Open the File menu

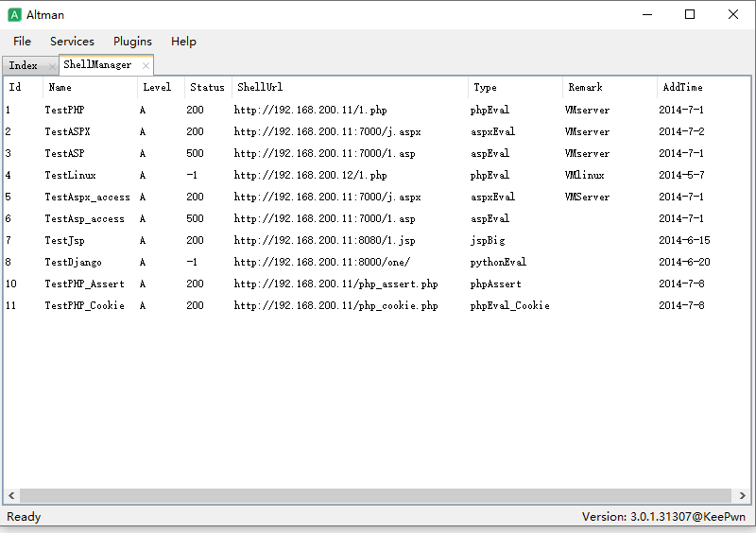coord(22,42)
